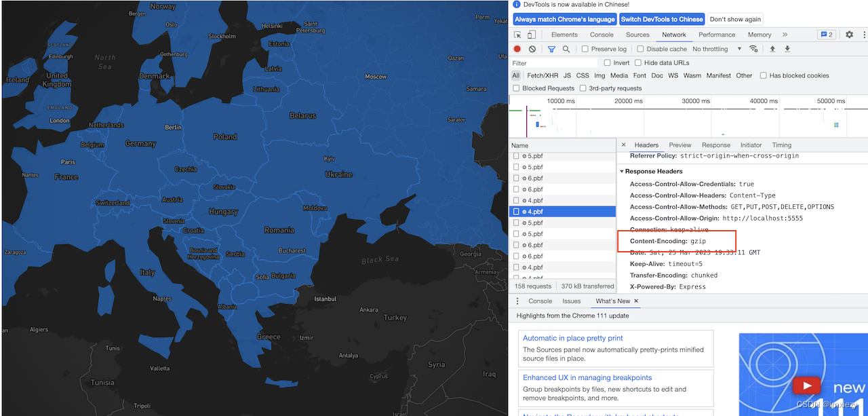The image size is (868, 416).
Task: Filter requests by Fetch/XHR
Action: click(542, 75)
